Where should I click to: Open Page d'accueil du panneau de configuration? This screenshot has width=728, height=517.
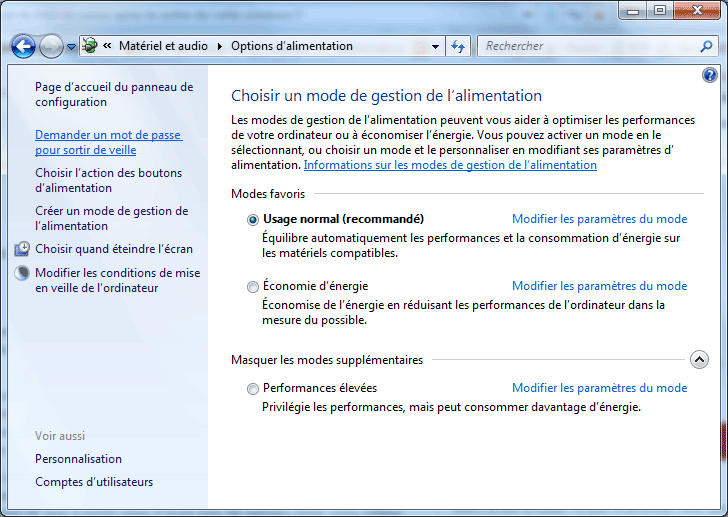[114, 94]
